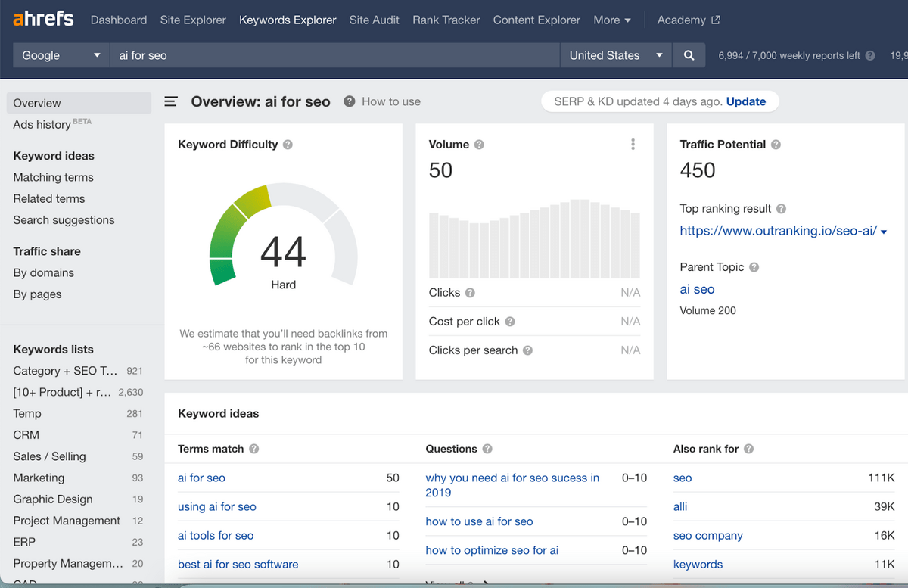Toggle the hamburger sidebar menu icon
This screenshot has width=908, height=588.
click(x=171, y=101)
